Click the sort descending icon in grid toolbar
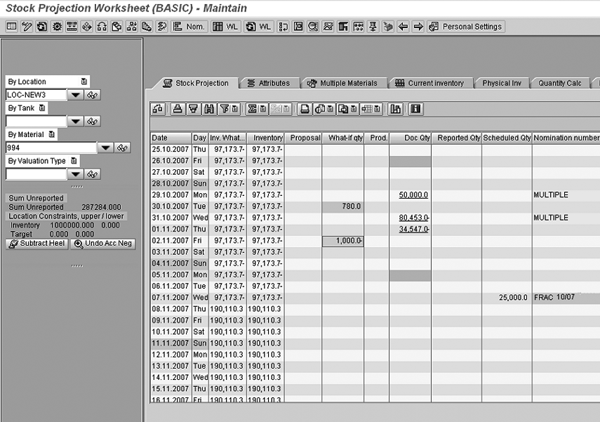 193,108
